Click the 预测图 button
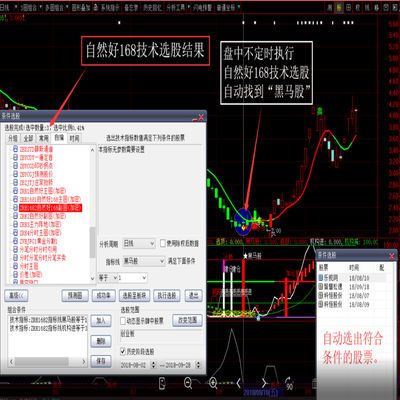Screen dimensions: 400x400 click(75, 296)
